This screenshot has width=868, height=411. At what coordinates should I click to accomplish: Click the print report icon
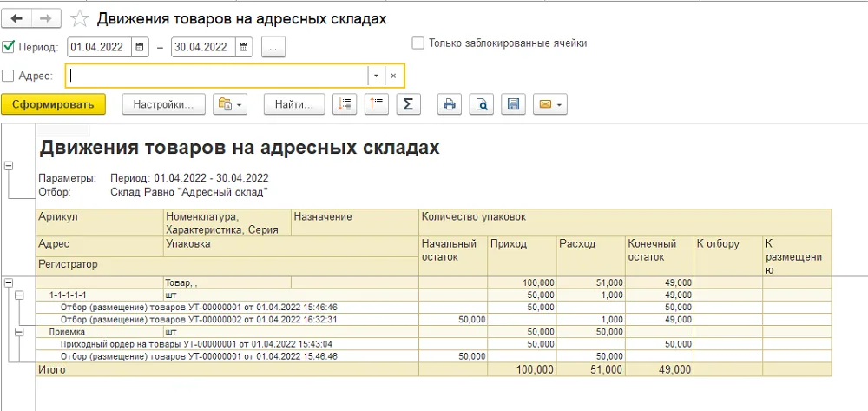coord(449,104)
